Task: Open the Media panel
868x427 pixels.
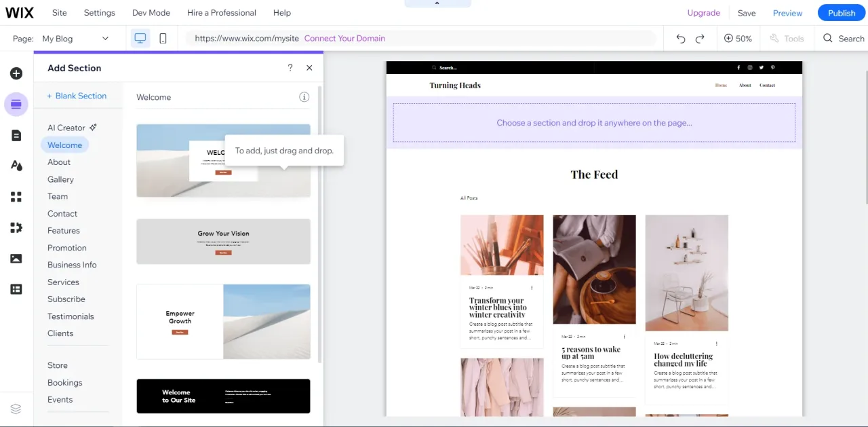Action: (x=16, y=258)
